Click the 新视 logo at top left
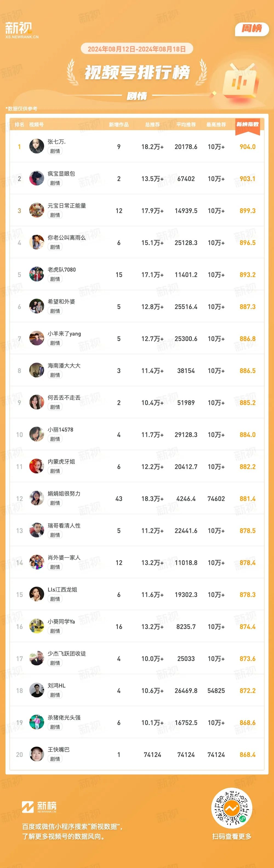 pos(22,30)
